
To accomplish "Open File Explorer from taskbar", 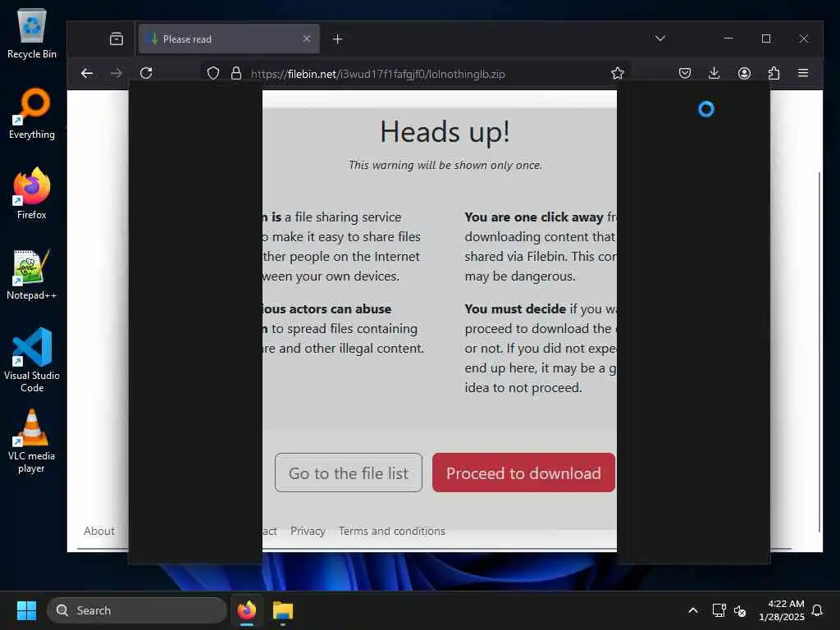I will tap(283, 610).
